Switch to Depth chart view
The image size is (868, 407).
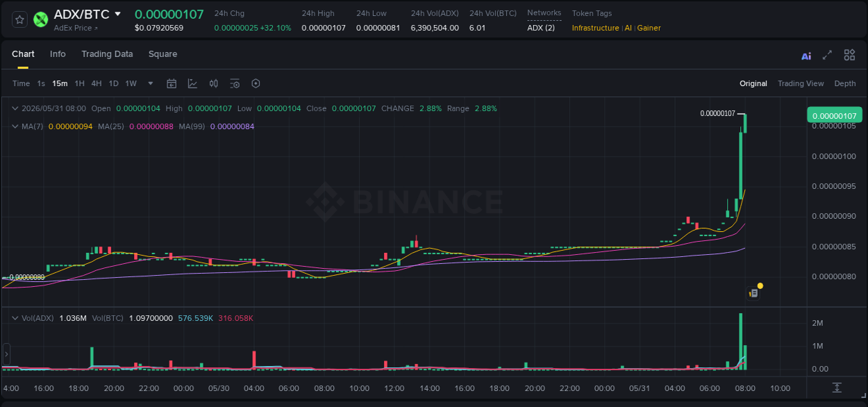click(845, 83)
